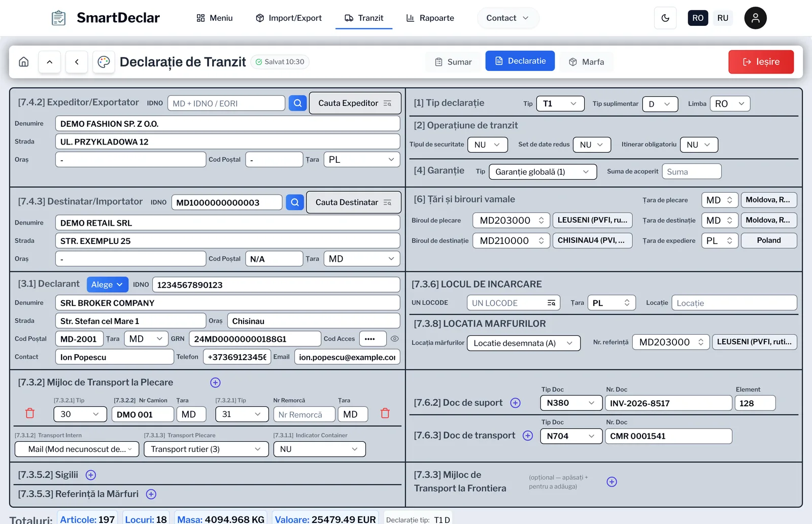This screenshot has width=812, height=524.
Task: Open the Tip suplimentar D dropdown
Action: [660, 103]
